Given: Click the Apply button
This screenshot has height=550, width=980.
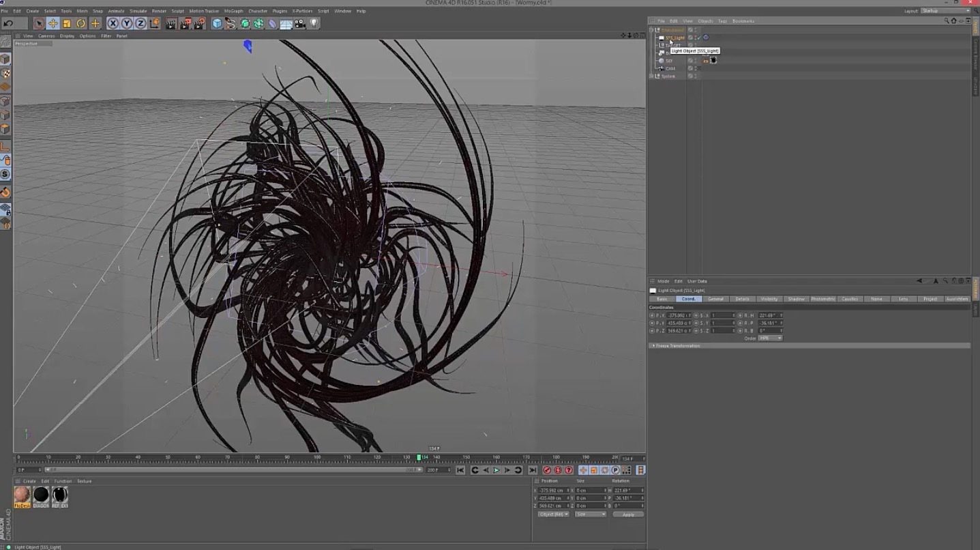Looking at the screenshot, I should pyautogui.click(x=628, y=515).
